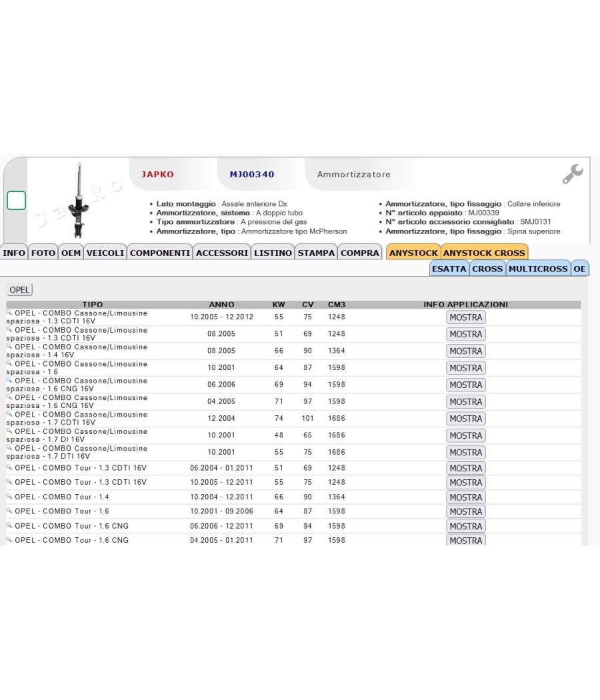Click magnifier icon on 1.7 DTI 16V row
This screenshot has width=600, height=700.
[x=9, y=447]
